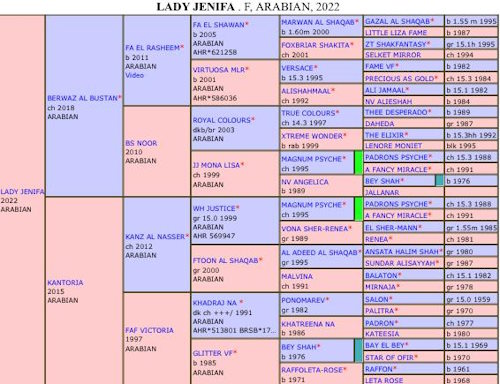The width and height of the screenshot is (500, 384).
Task: Open the BS NOOR link
Action: [141, 143]
